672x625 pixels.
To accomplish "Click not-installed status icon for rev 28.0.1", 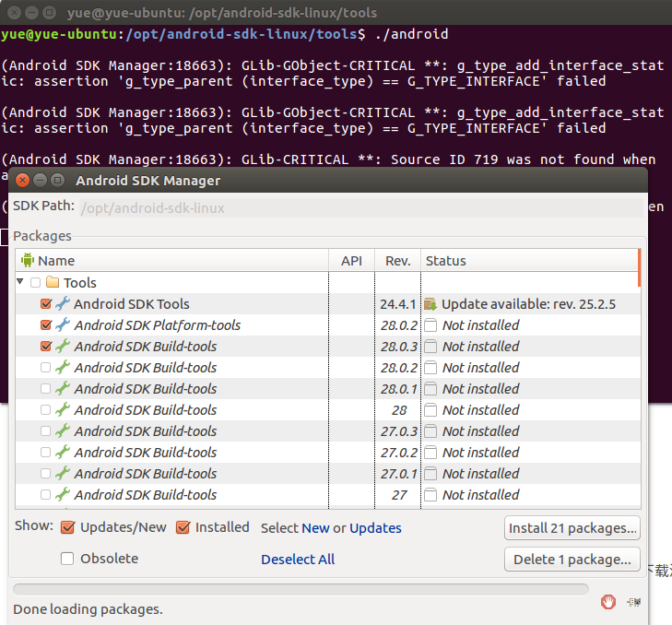I will [x=430, y=389].
